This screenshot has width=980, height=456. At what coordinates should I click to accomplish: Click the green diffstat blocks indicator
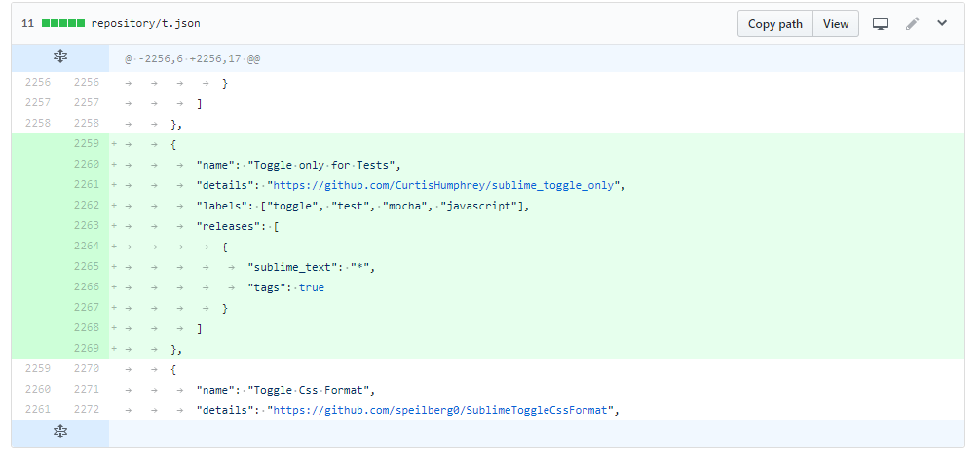point(63,23)
